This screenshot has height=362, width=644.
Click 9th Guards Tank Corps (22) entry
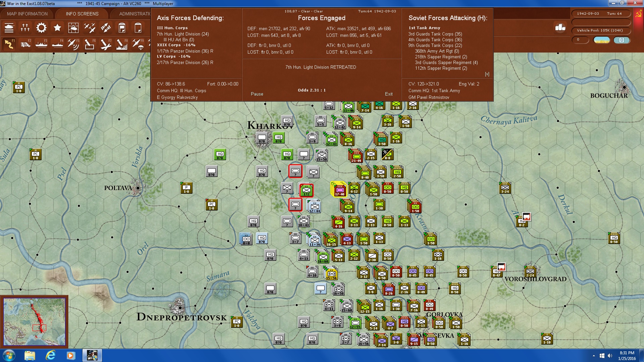click(435, 46)
